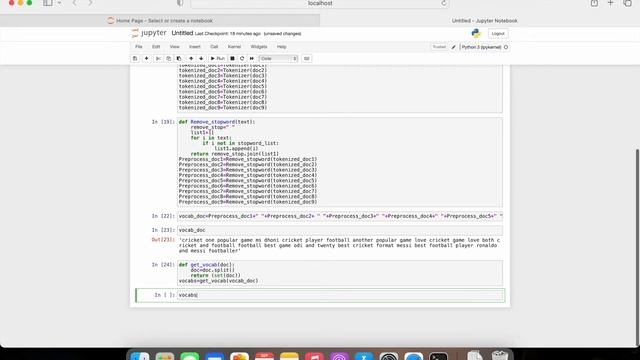640x360 pixels.
Task: Click the active cell containing vocabs
Action: coord(340,295)
